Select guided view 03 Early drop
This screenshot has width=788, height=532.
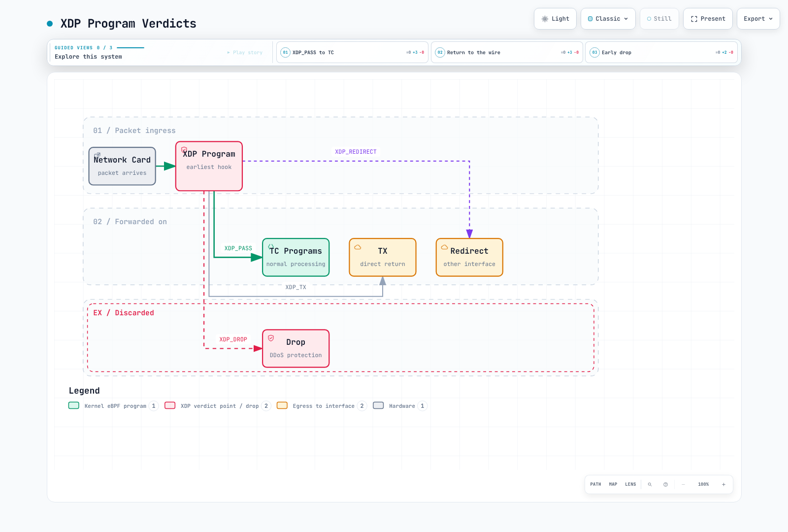pos(661,52)
